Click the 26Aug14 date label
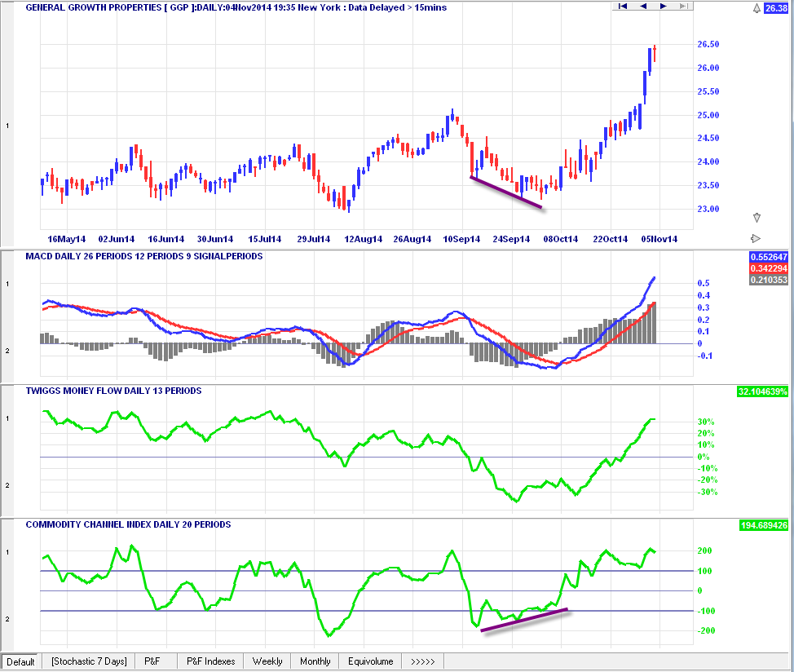Screen dimensions: 794x672 point(412,239)
